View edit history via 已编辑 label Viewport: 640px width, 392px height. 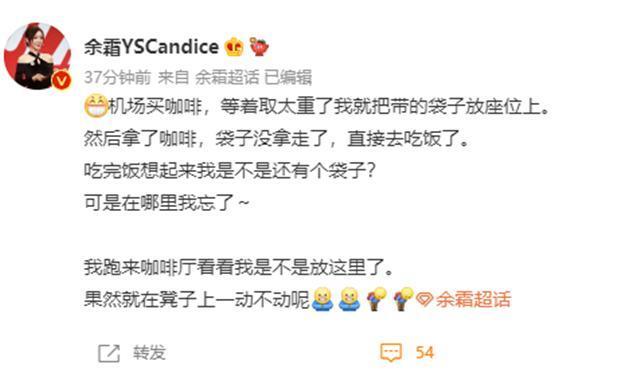(288, 77)
